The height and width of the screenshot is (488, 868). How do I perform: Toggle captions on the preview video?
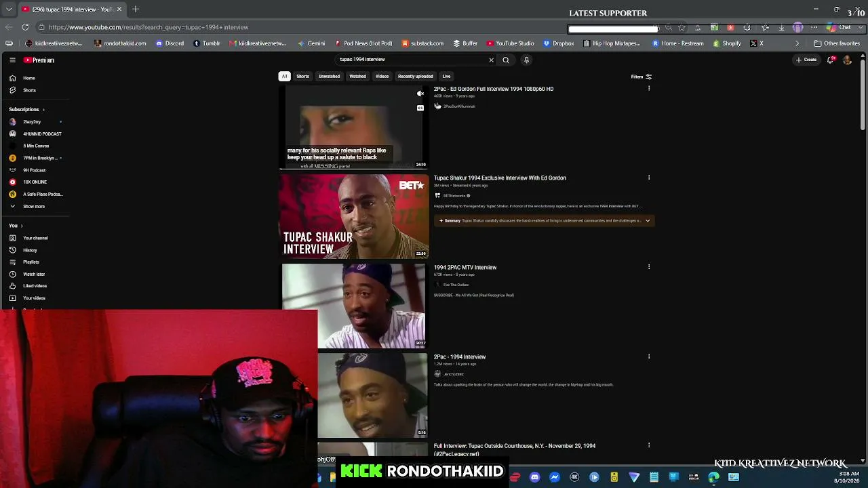[420, 108]
